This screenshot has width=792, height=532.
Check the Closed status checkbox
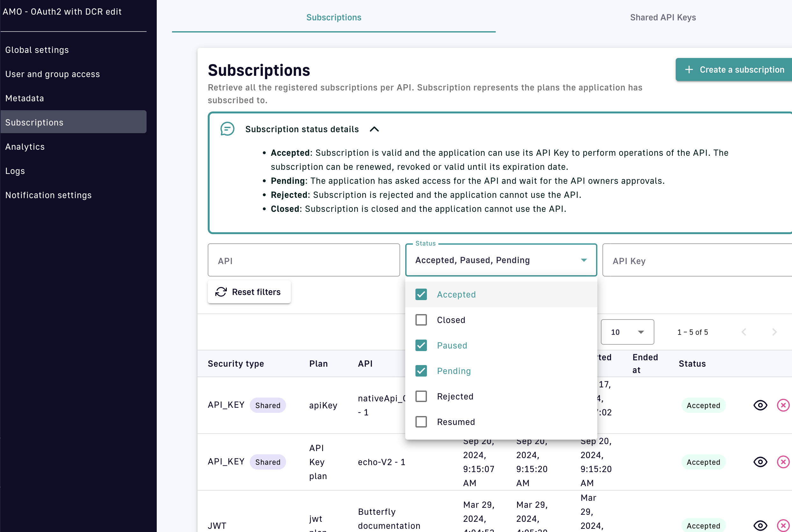[421, 320]
